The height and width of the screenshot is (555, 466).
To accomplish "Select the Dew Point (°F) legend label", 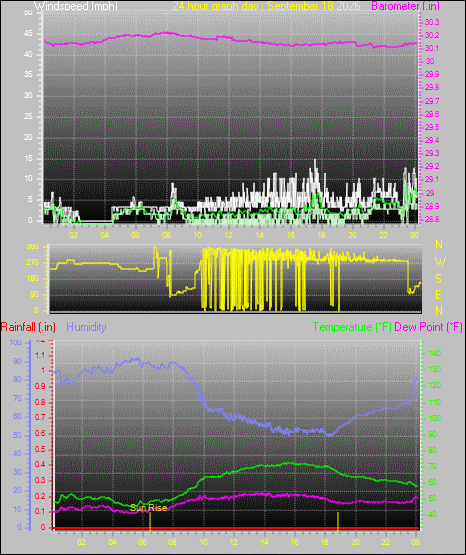I will click(428, 327).
